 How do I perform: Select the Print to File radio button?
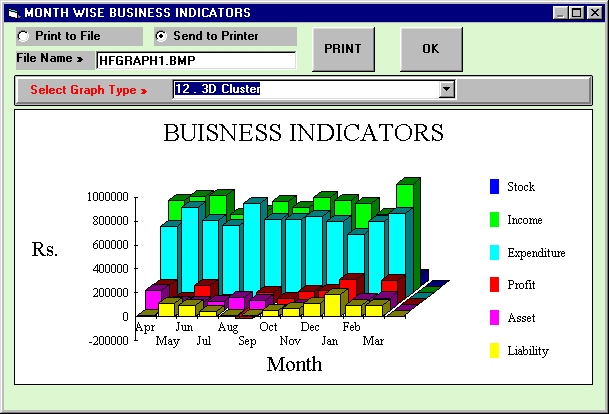coord(23,36)
